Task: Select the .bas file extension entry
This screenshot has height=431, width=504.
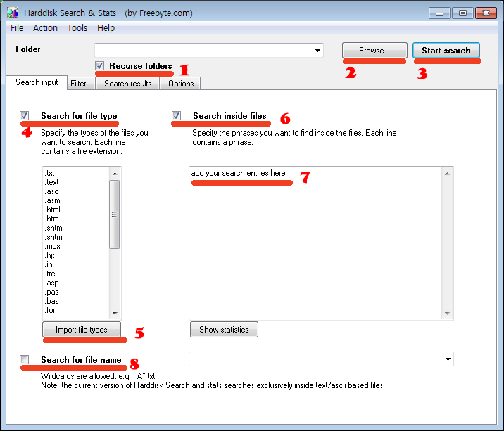Action: (51, 301)
